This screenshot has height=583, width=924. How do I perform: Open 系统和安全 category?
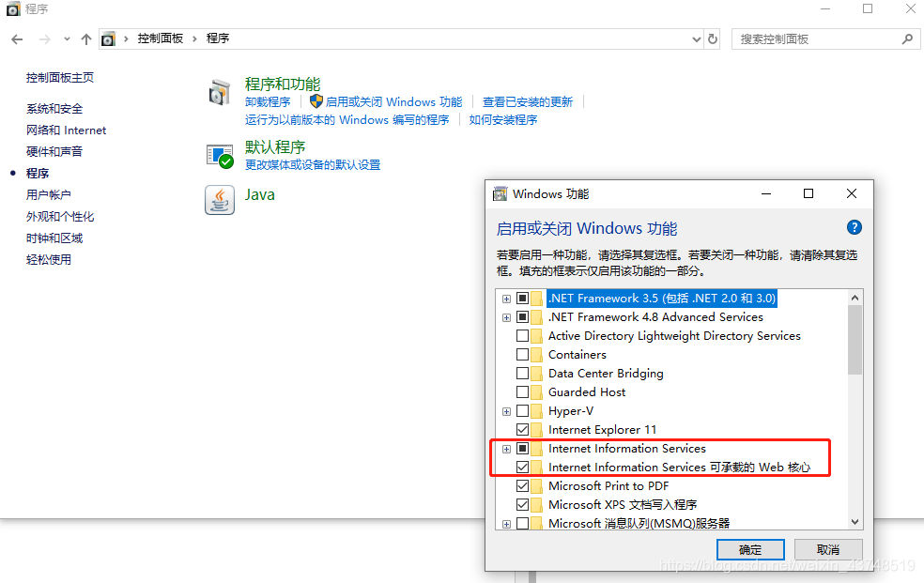(x=54, y=109)
